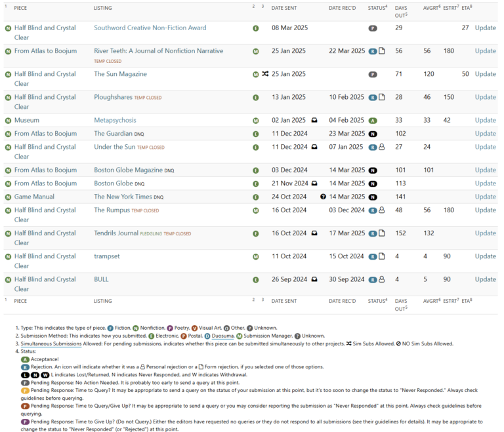The height and width of the screenshot is (432, 504).
Task: Open The Rumpus listing
Action: tap(112, 210)
